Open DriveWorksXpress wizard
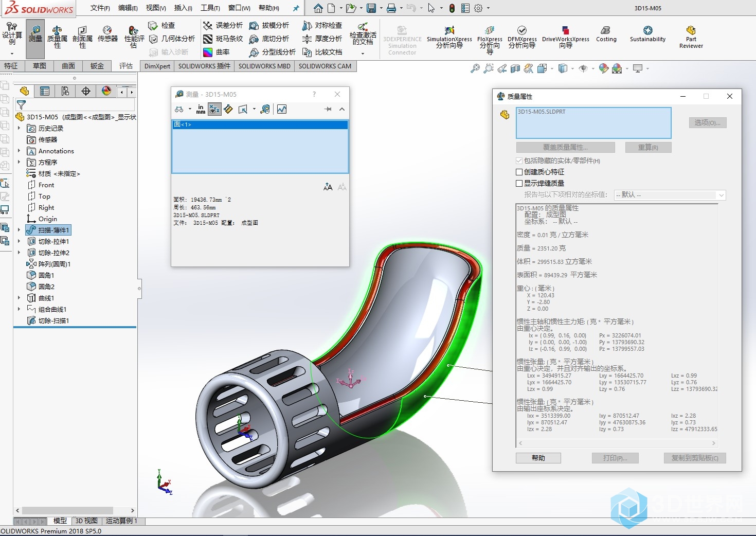The width and height of the screenshot is (756, 536). 566,37
